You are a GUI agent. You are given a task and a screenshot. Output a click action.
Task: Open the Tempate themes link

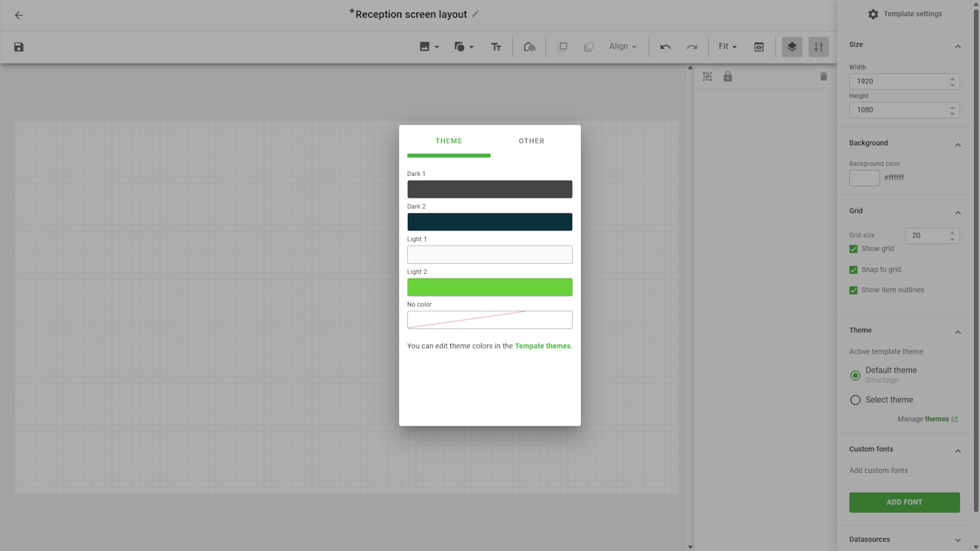pos(543,346)
